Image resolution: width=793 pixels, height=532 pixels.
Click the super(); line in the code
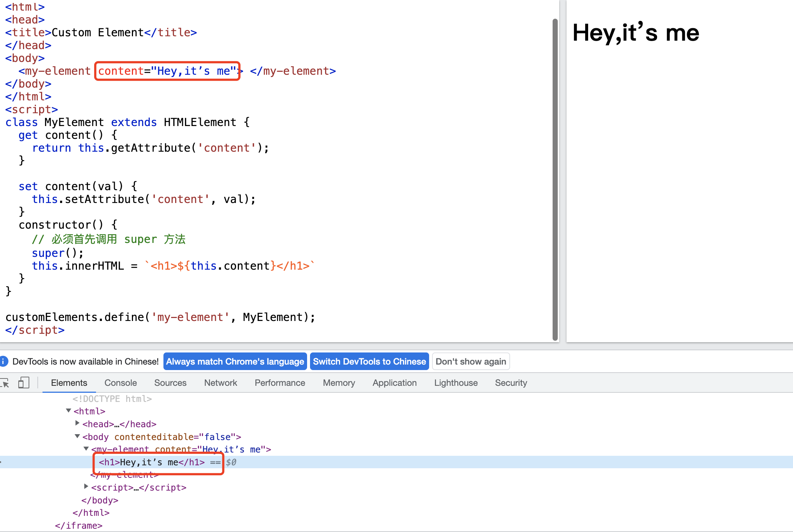click(x=58, y=253)
